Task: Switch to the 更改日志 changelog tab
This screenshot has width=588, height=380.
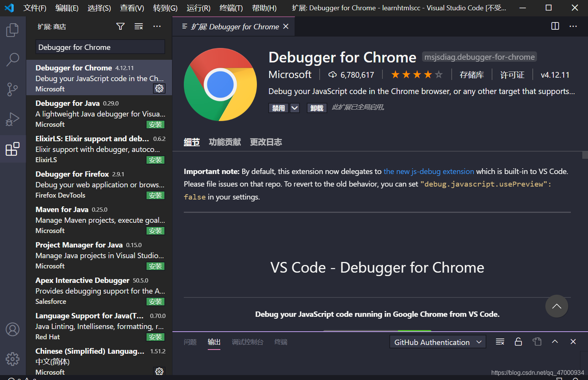Action: pos(266,142)
